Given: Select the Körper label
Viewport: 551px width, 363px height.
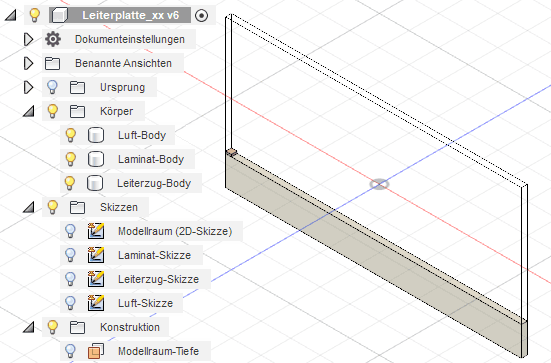Looking at the screenshot, I should tap(116, 111).
